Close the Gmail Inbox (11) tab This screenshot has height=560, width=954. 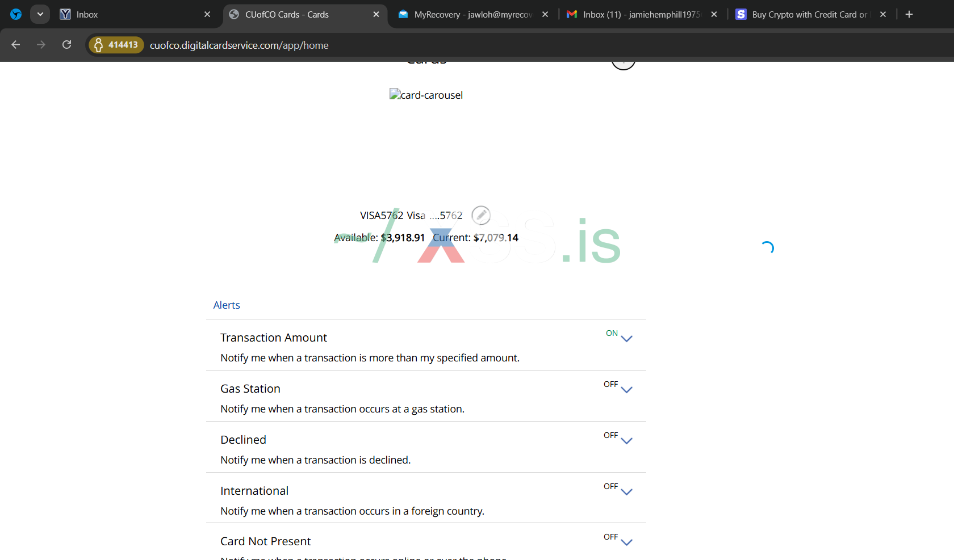tap(714, 14)
